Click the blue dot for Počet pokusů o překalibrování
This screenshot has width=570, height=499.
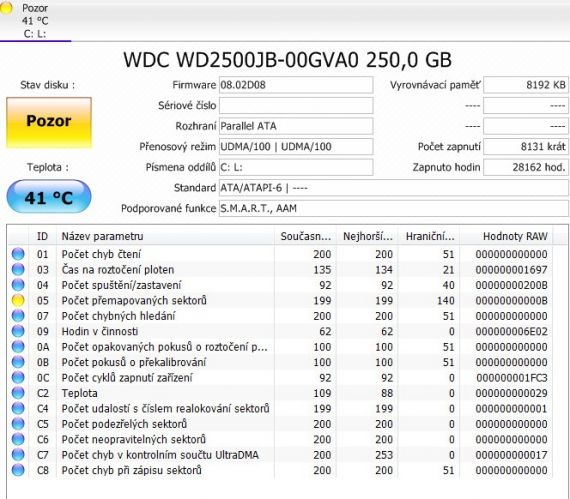point(18,362)
